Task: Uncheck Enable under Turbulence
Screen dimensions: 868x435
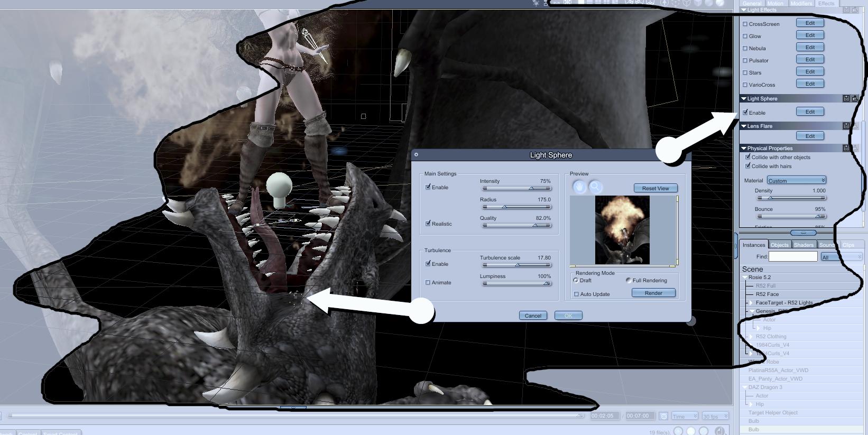Action: coord(428,264)
